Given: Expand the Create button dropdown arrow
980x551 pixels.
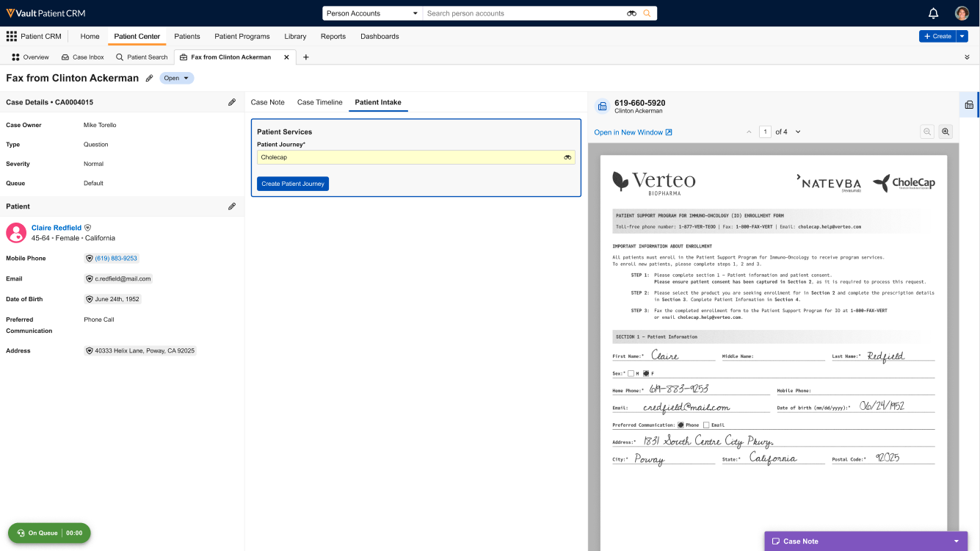Looking at the screenshot, I should tap(962, 36).
